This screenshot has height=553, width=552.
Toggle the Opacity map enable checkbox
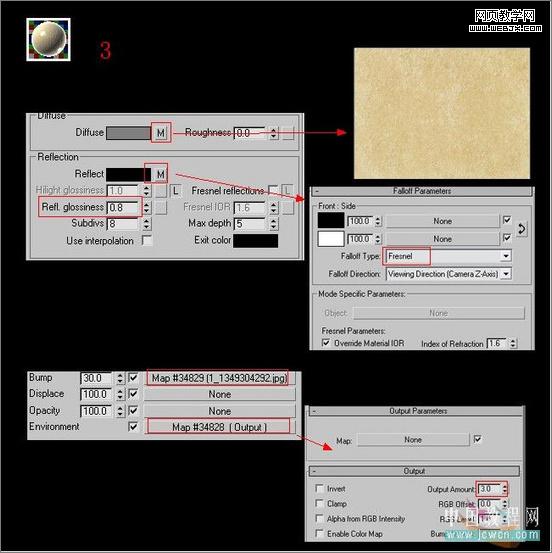pos(133,411)
